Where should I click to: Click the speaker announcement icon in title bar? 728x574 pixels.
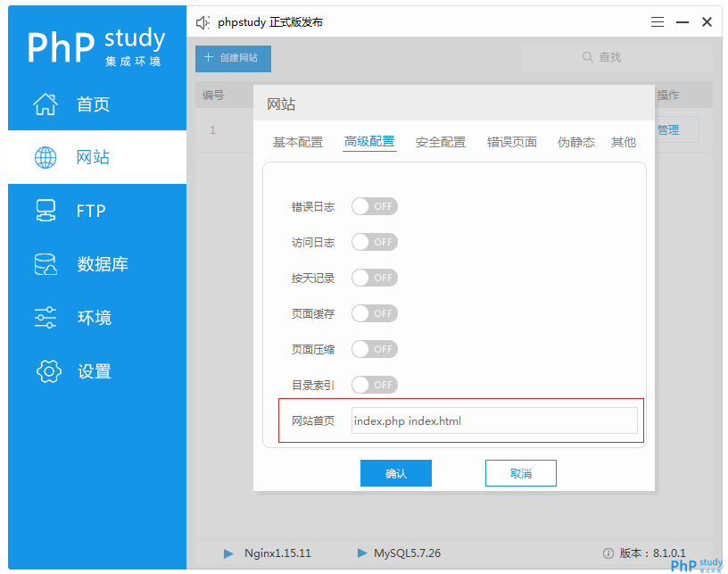[x=203, y=22]
